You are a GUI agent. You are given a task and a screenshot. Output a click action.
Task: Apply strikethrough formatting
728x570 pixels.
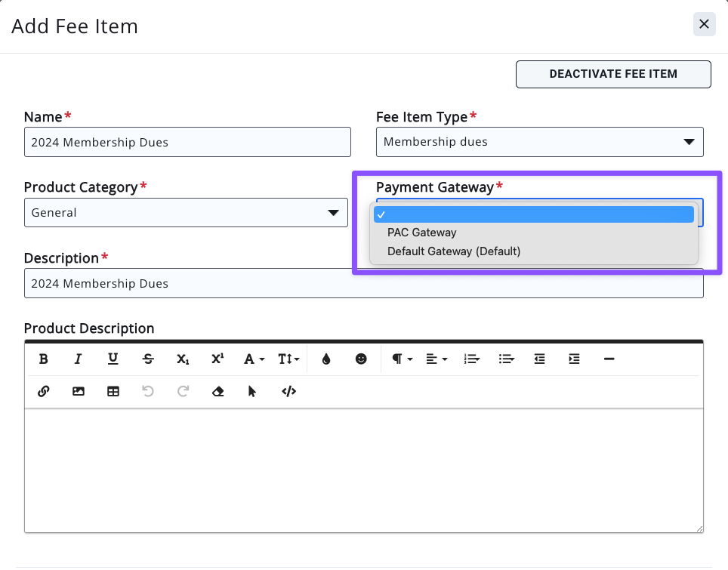click(148, 359)
